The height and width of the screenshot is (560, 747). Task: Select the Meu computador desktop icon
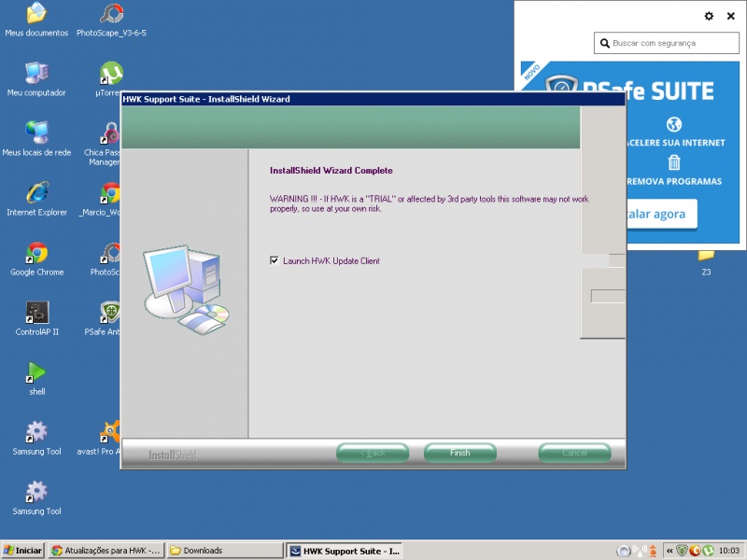point(36,79)
